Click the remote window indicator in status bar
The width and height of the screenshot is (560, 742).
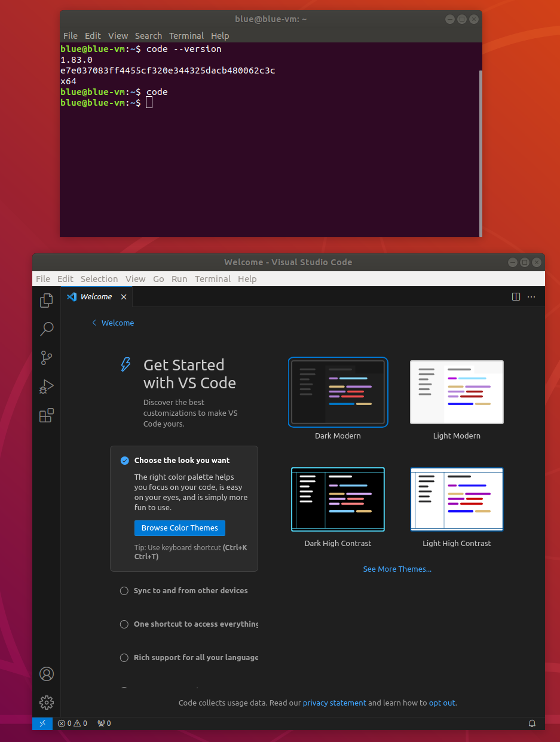click(x=42, y=723)
